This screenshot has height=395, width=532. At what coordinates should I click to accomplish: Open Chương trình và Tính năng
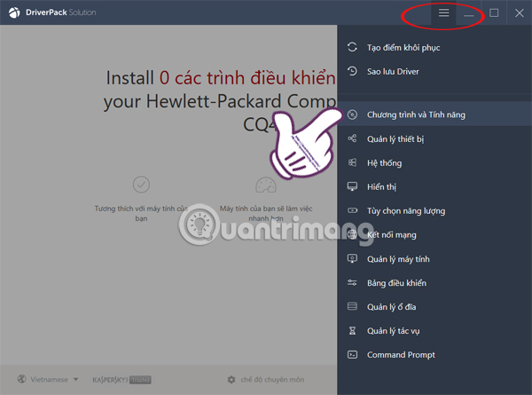(434, 115)
